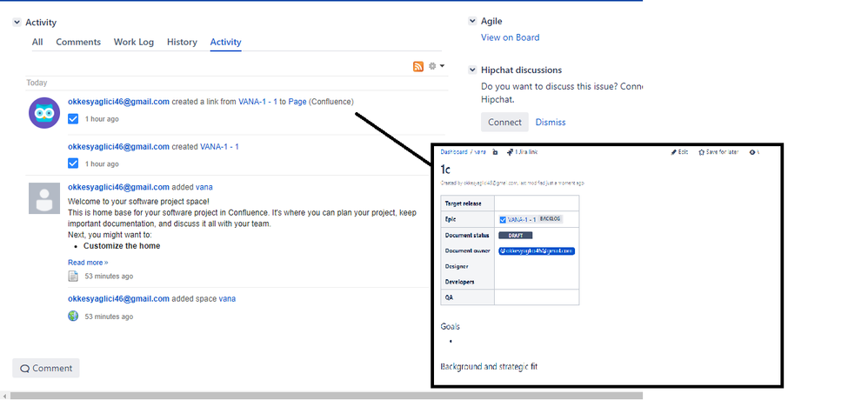This screenshot has height=400, width=868.
Task: Switch to the Comments tab
Action: click(x=78, y=42)
